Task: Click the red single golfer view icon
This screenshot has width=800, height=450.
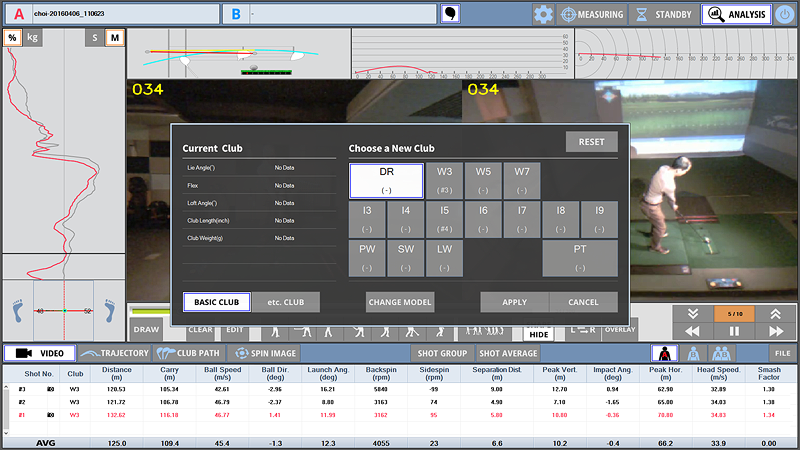Action: [x=660, y=353]
